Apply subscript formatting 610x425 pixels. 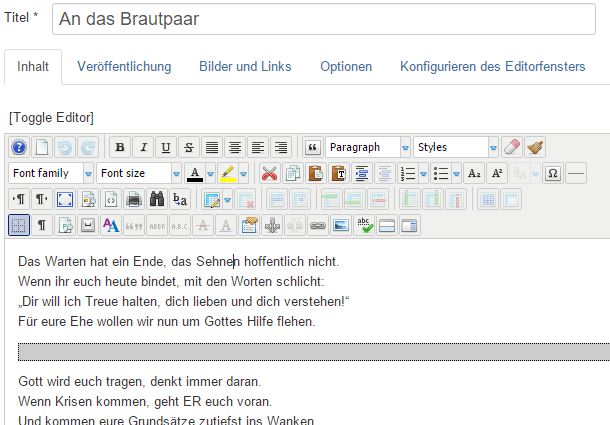tap(474, 173)
